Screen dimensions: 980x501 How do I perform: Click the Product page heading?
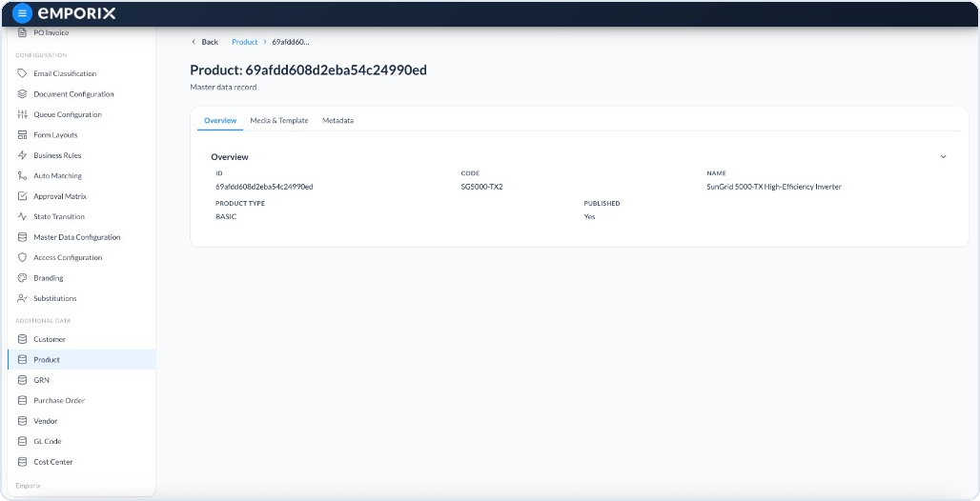pyautogui.click(x=308, y=70)
